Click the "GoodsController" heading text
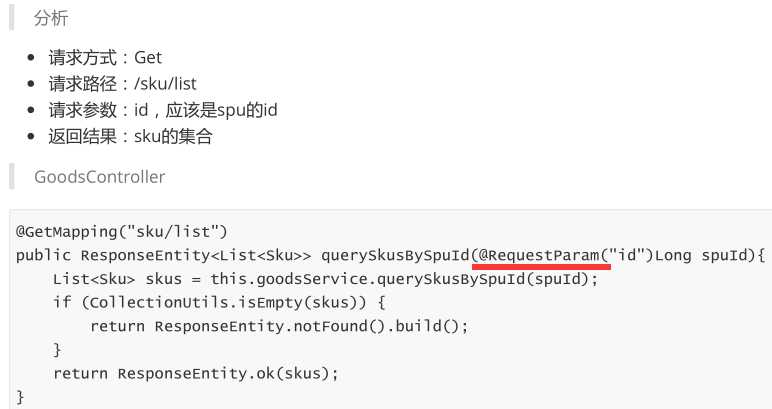 coord(99,177)
